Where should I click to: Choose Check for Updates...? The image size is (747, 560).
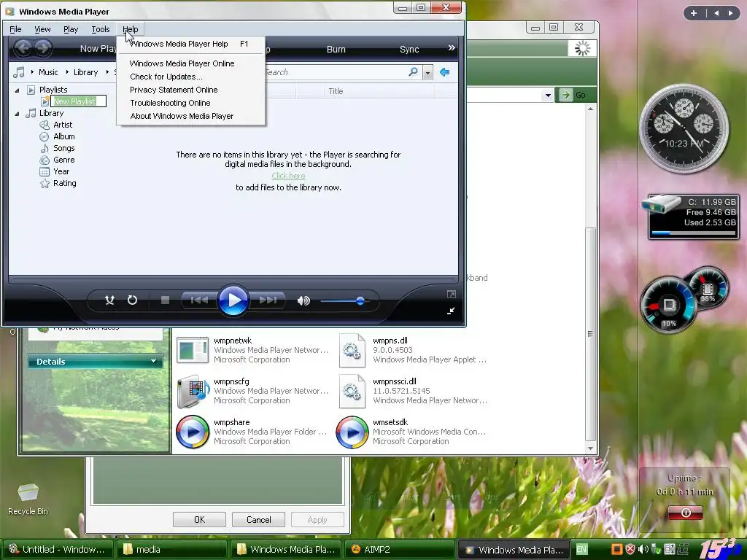click(190, 77)
